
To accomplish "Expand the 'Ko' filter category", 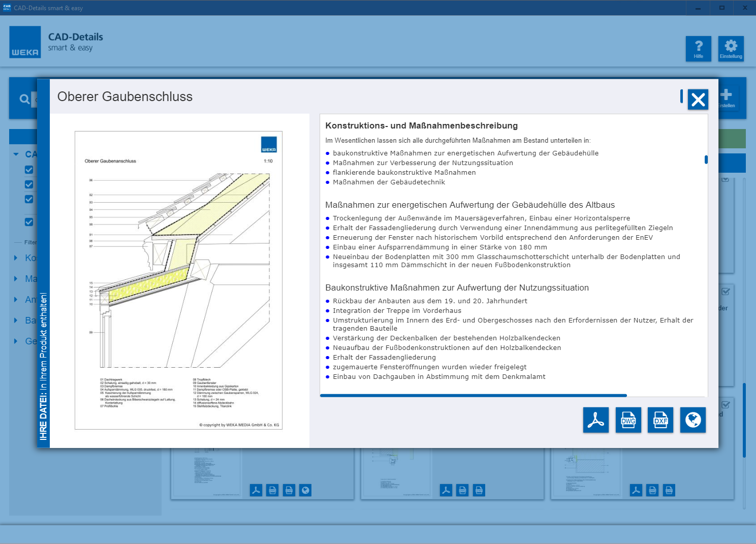I will tap(16, 258).
